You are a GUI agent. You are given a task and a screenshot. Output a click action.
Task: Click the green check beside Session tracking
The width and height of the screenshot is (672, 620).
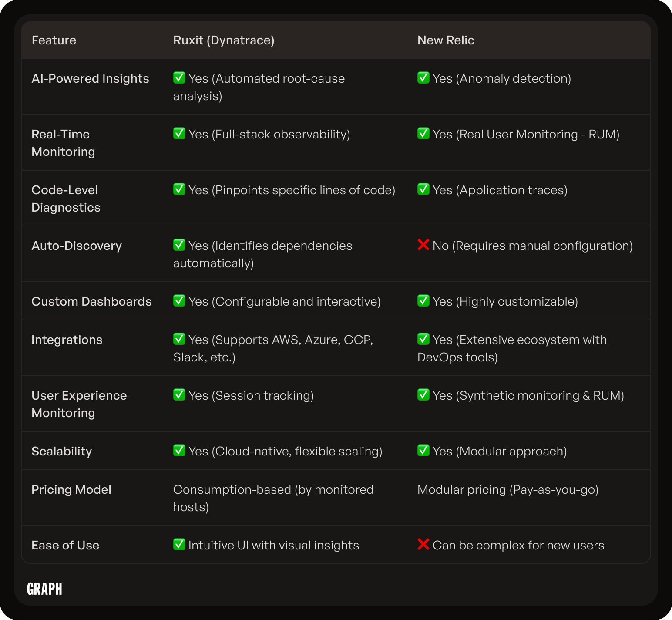pos(179,394)
